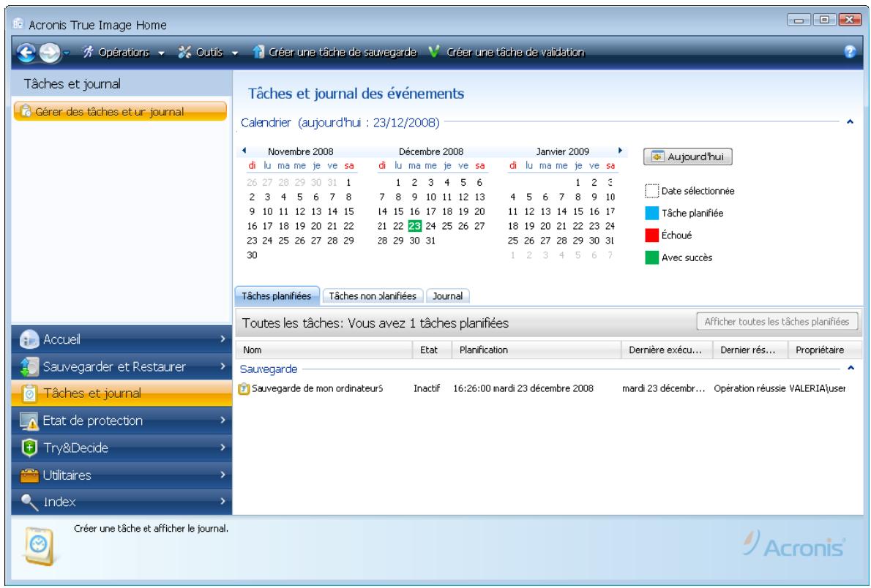
Task: Open the Outils menu
Action: coord(209,52)
